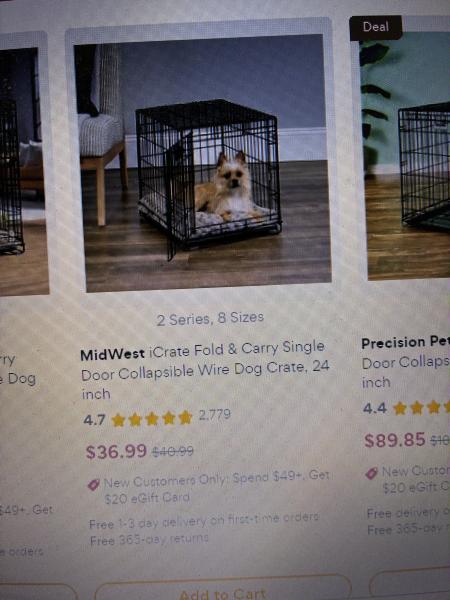
Task: Click the Deal badge on Precision Pet
Action: 376,27
